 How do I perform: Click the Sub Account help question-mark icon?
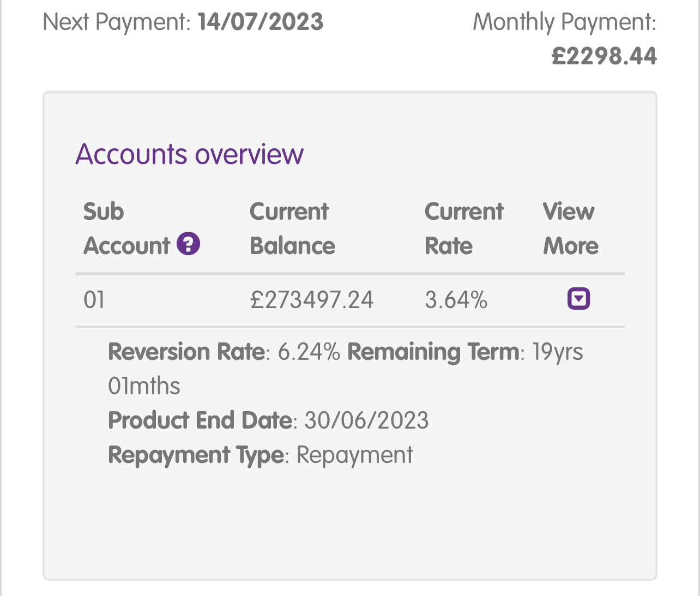(189, 244)
